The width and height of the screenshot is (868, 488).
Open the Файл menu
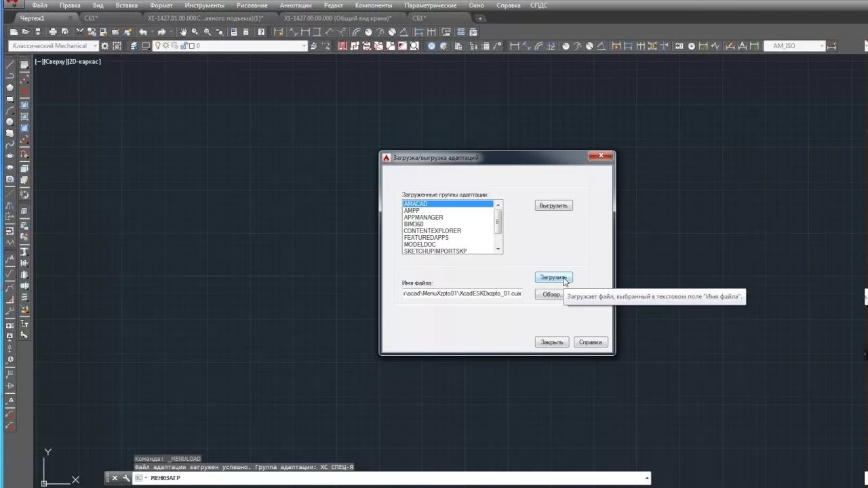coord(39,5)
